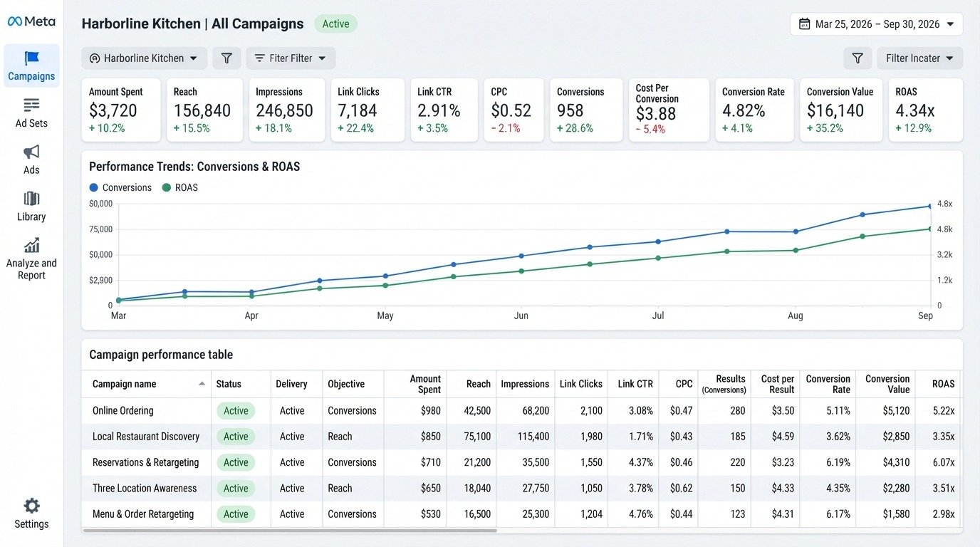
Task: Click the last Sep data point on Conversions line
Action: pos(930,207)
